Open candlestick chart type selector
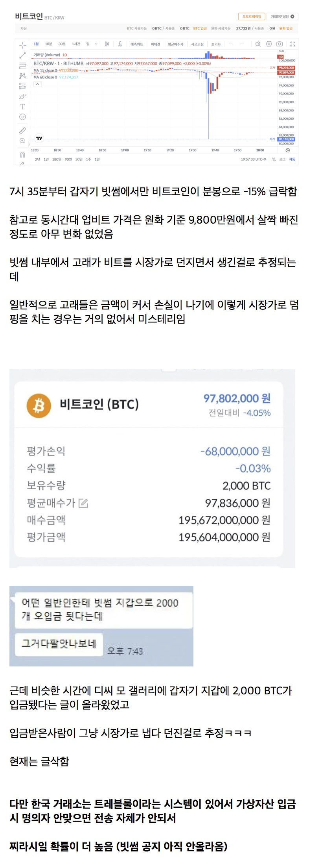Viewport: 309px width, 868px height. coord(107,44)
